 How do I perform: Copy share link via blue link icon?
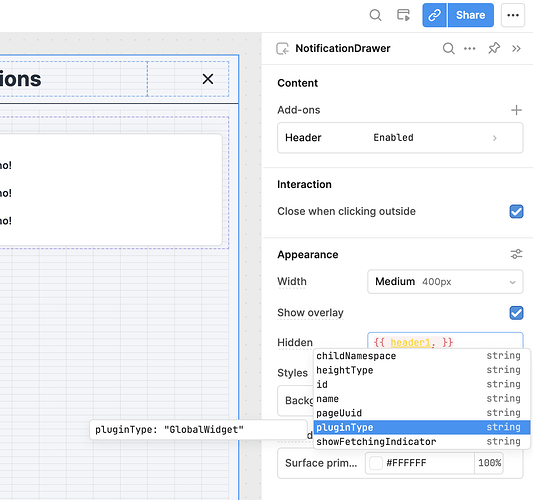(x=434, y=15)
